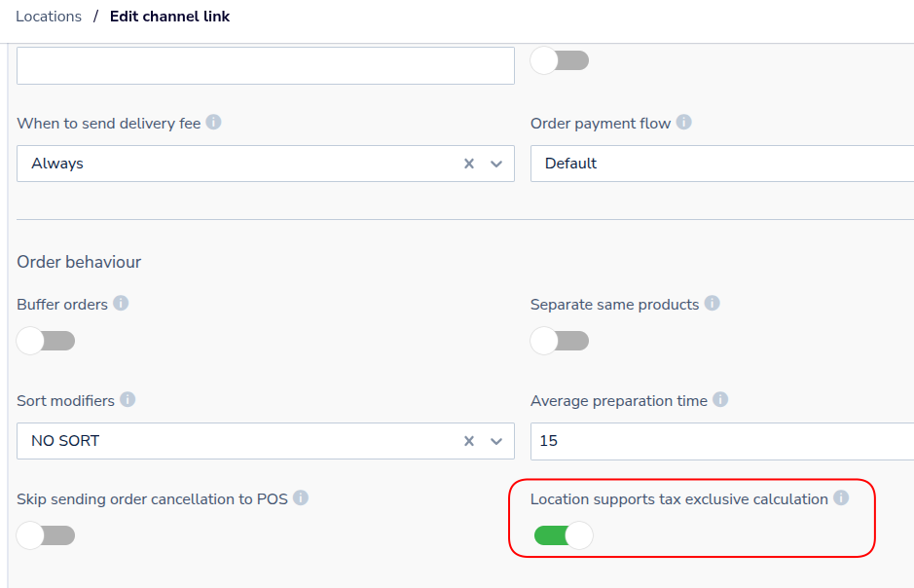The width and height of the screenshot is (914, 588).
Task: Click info icon next to Order payment flow
Action: pos(683,123)
